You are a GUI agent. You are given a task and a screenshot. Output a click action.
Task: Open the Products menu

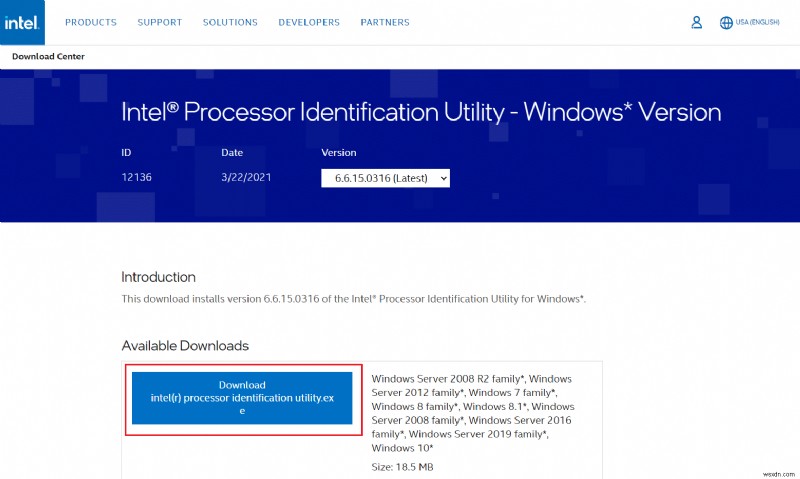click(x=90, y=22)
